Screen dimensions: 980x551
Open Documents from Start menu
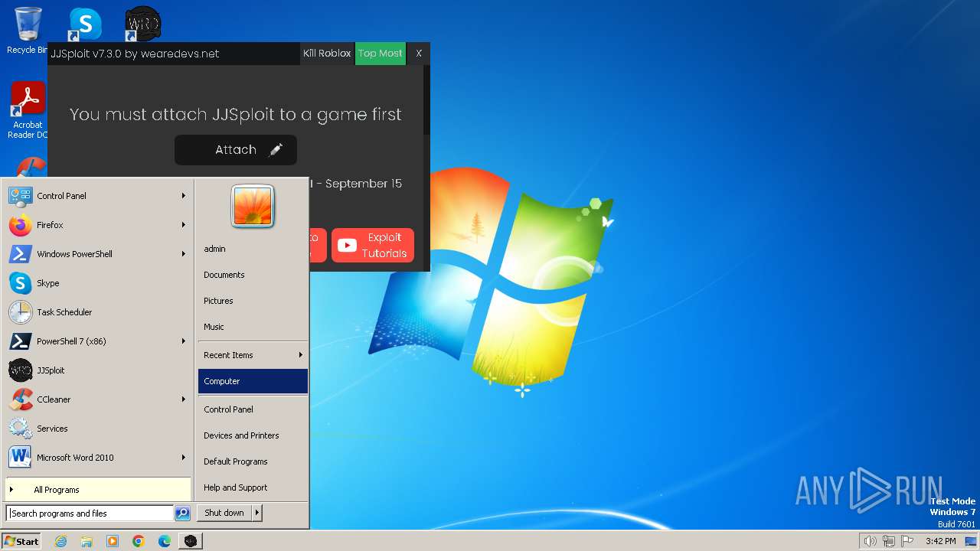[x=253, y=275]
